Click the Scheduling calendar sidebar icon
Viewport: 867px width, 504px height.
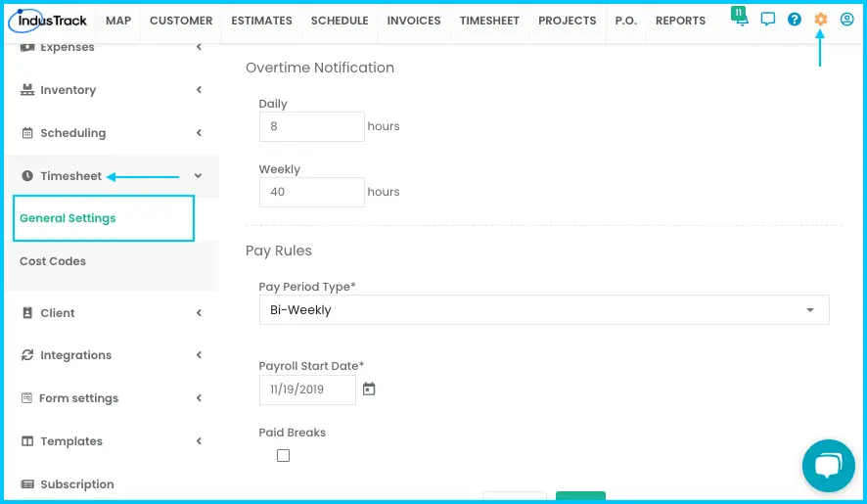[27, 133]
